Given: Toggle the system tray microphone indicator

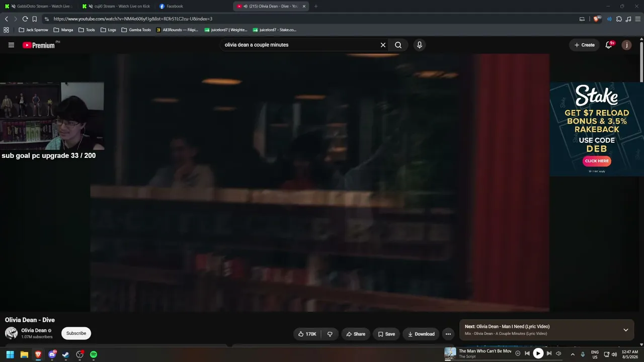Looking at the screenshot, I should (583, 354).
